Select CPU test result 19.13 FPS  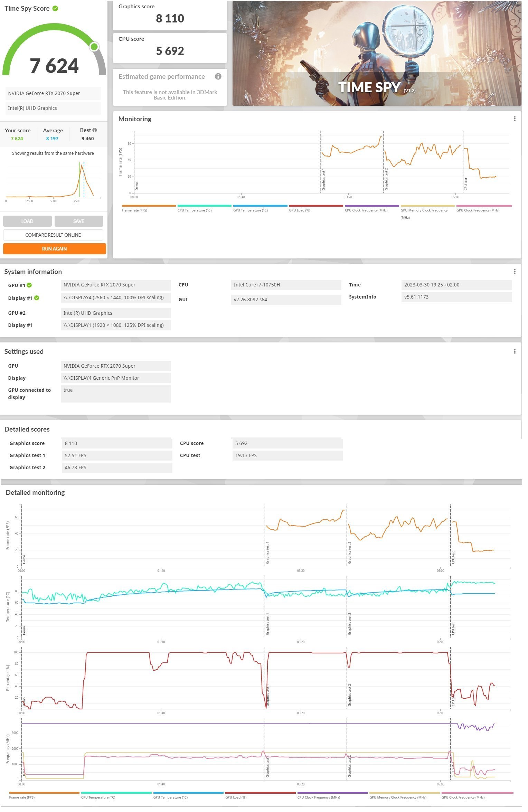pyautogui.click(x=287, y=455)
